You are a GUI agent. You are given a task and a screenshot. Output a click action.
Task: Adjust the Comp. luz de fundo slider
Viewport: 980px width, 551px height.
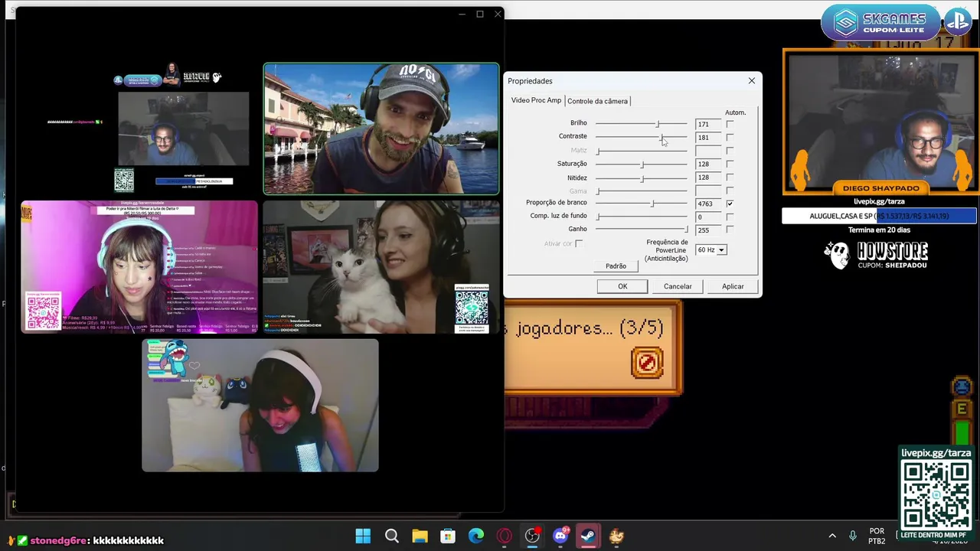point(642,217)
